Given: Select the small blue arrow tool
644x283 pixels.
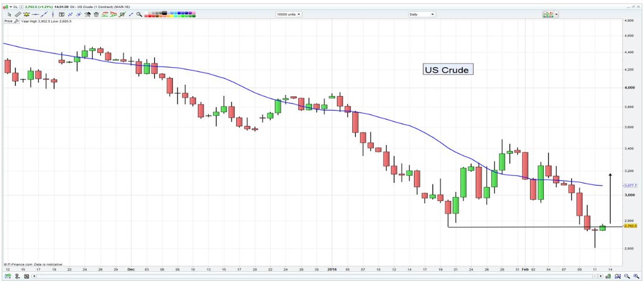Looking at the screenshot, I should pos(131,14).
